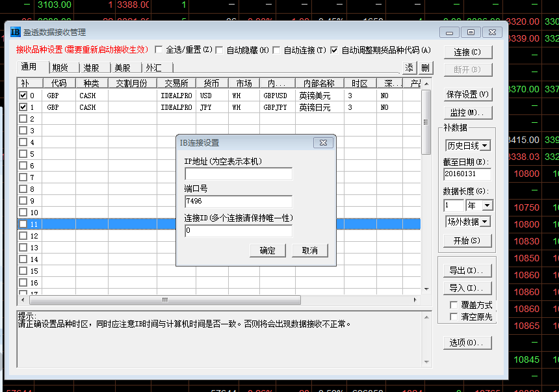Click the IB application icon in title bar
Screen dimensions: 559x392
[x=15, y=32]
